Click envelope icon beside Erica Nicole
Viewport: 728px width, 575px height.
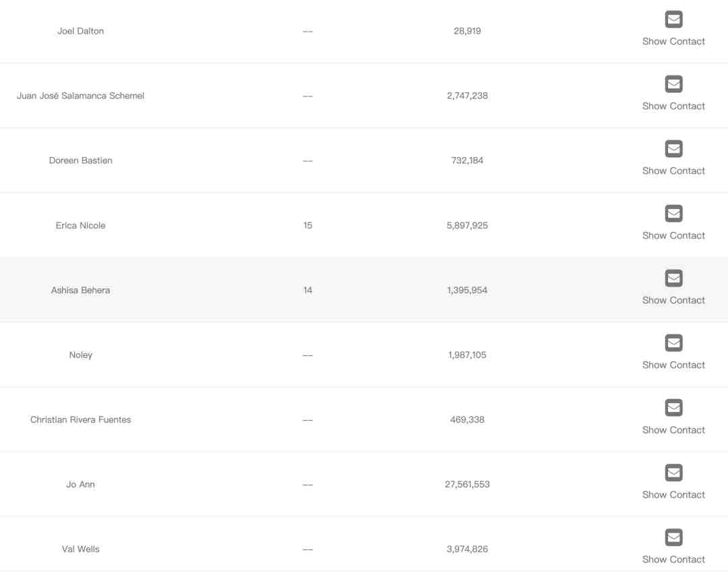pos(673,214)
